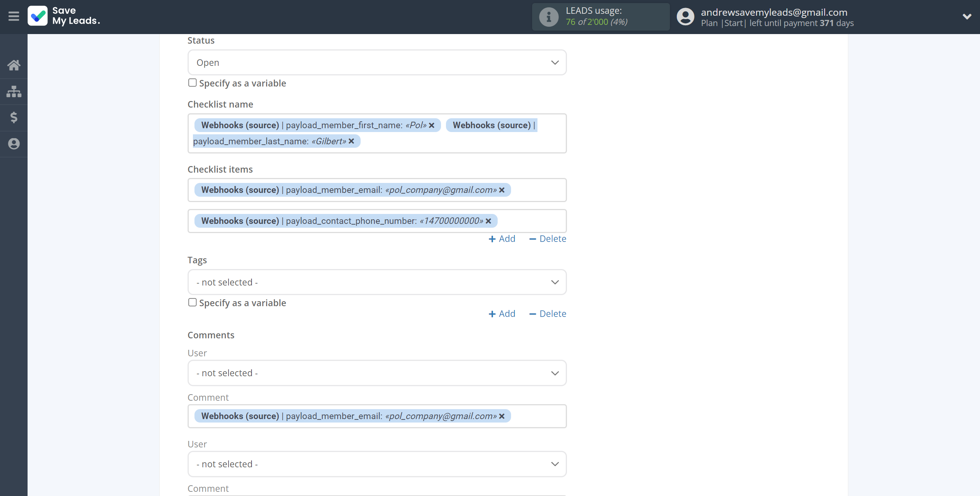Click the LEADS usage info icon
This screenshot has width=980, height=496.
pos(549,17)
